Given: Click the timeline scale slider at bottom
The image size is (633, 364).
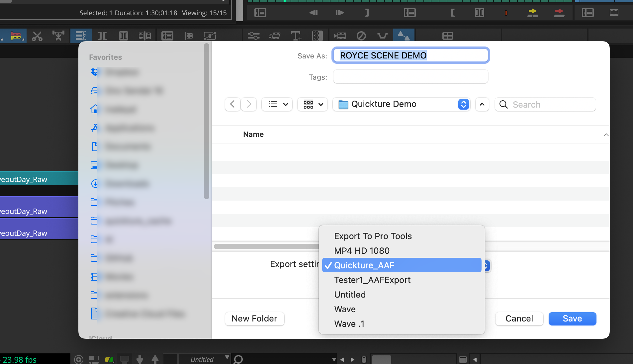Looking at the screenshot, I should tap(381, 359).
